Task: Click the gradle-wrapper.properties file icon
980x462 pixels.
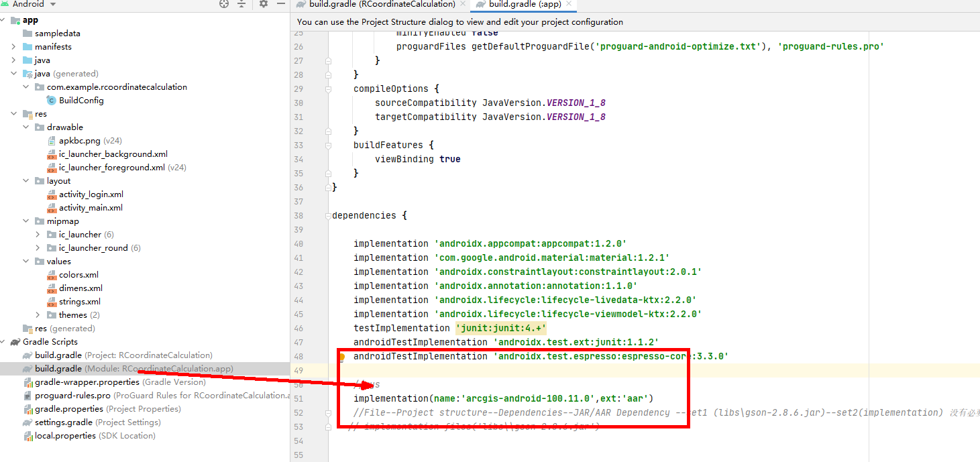Action: [x=28, y=382]
